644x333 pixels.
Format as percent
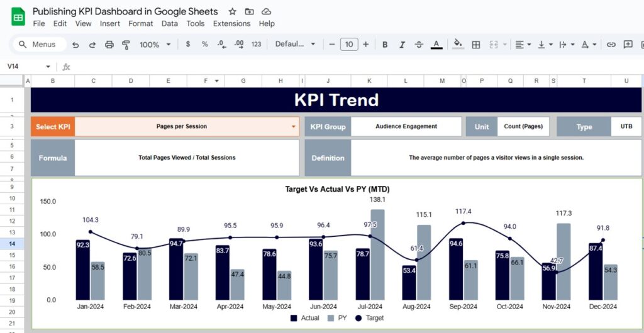tap(204, 44)
